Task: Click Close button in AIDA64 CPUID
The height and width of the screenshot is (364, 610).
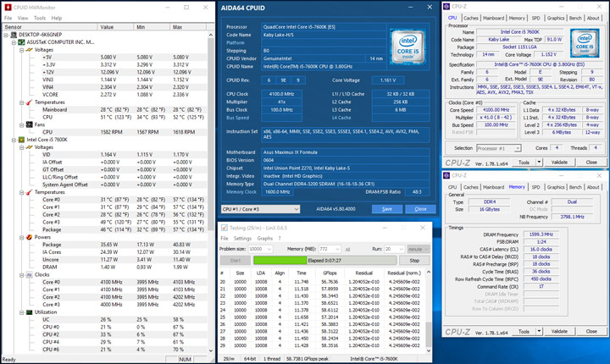Action: point(420,209)
